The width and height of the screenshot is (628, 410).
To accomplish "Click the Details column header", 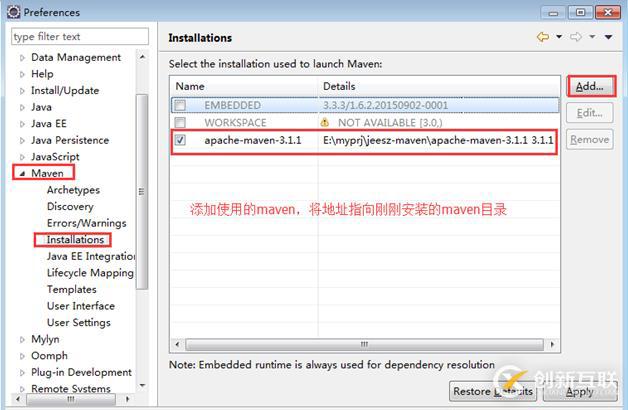I will tap(439, 86).
